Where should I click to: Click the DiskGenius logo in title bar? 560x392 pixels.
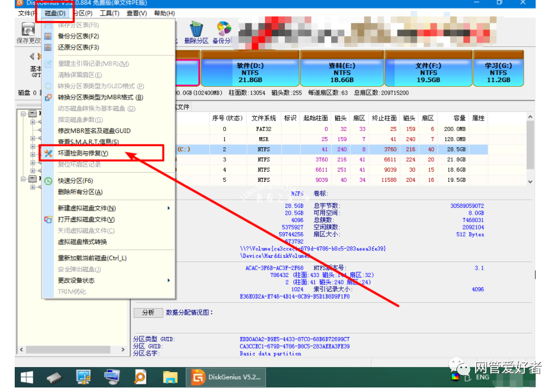coord(20,3)
